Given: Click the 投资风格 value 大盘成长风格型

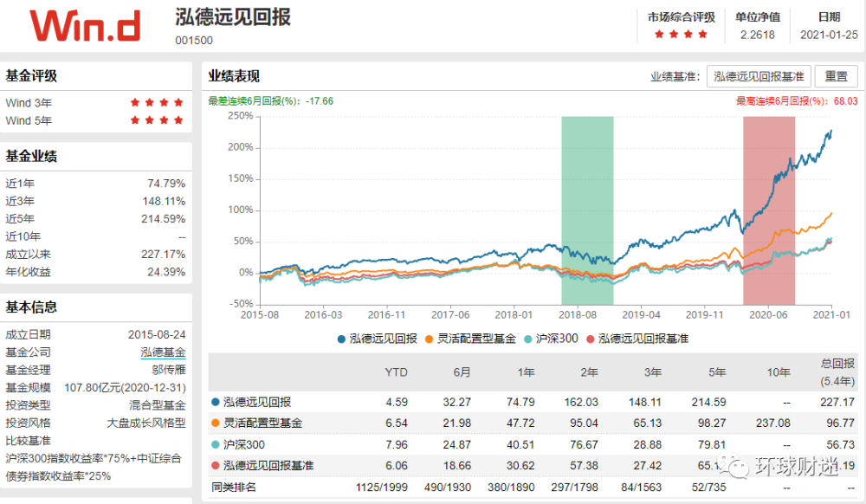Looking at the screenshot, I should 146,423.
